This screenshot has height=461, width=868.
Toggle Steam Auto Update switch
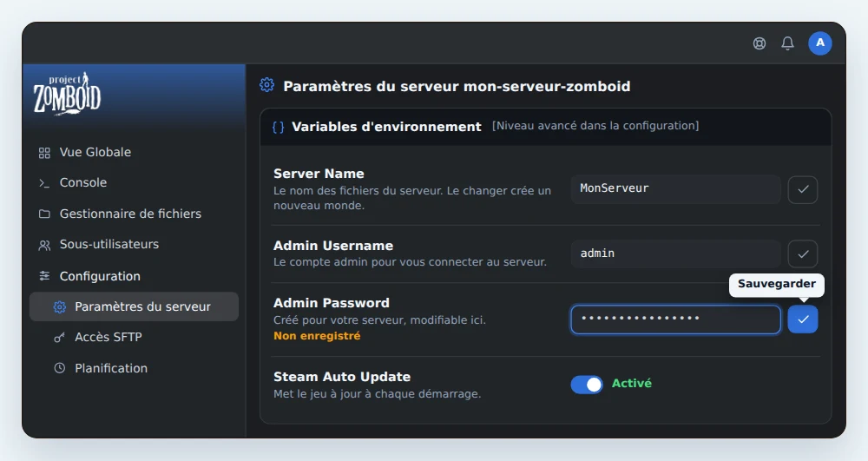[x=587, y=384]
